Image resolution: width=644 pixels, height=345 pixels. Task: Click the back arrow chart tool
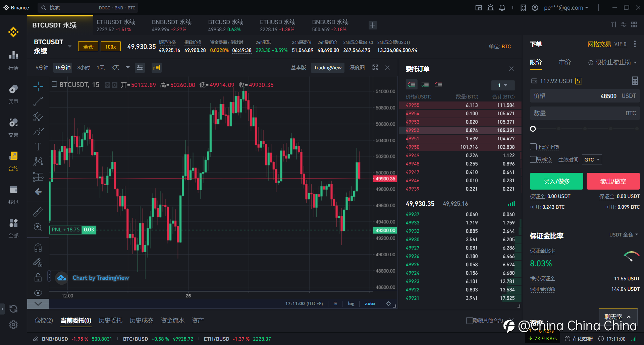[x=38, y=192]
